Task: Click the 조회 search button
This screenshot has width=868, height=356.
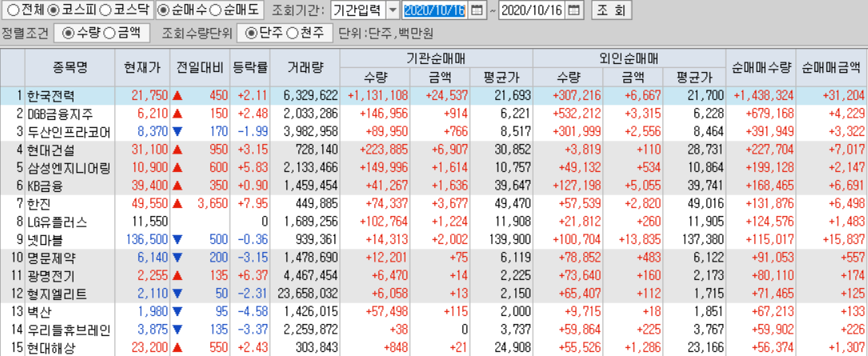Action: 611,10
